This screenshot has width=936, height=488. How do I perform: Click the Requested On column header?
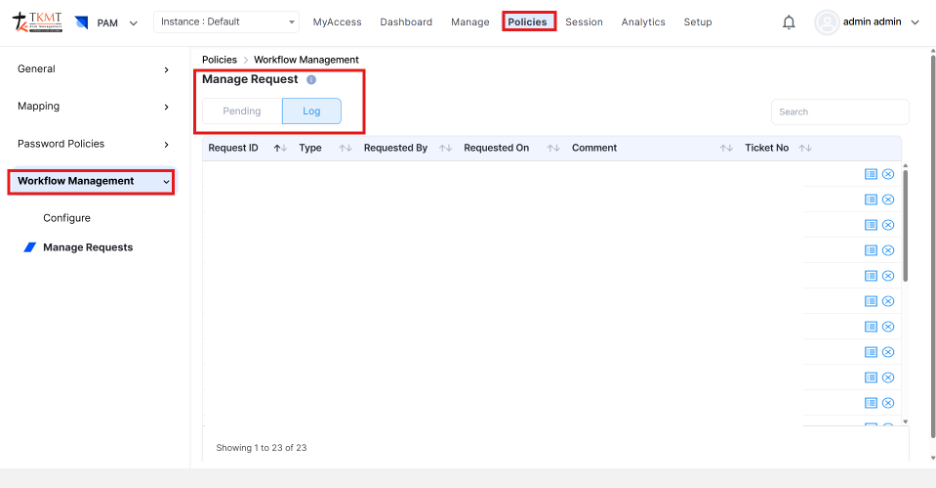(x=496, y=148)
